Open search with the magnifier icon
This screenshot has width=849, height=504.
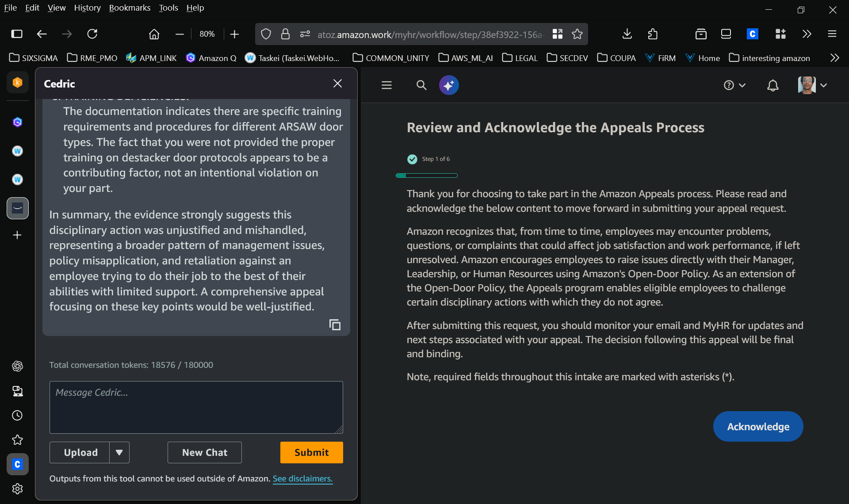coord(421,85)
